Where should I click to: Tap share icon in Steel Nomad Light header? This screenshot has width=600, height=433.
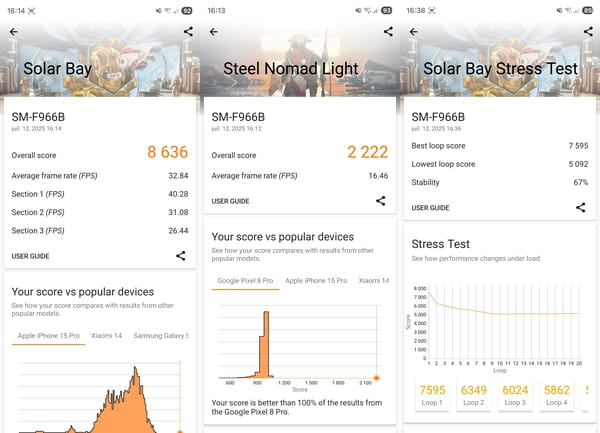point(388,32)
